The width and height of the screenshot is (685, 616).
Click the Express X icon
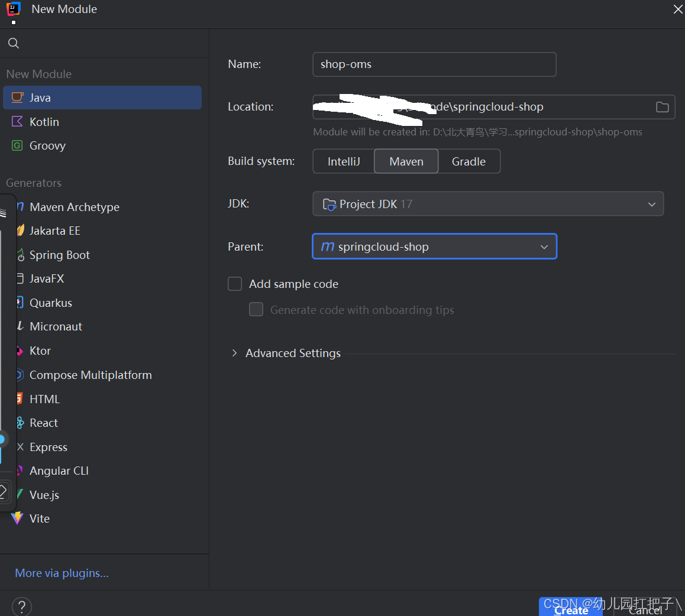[x=20, y=446]
